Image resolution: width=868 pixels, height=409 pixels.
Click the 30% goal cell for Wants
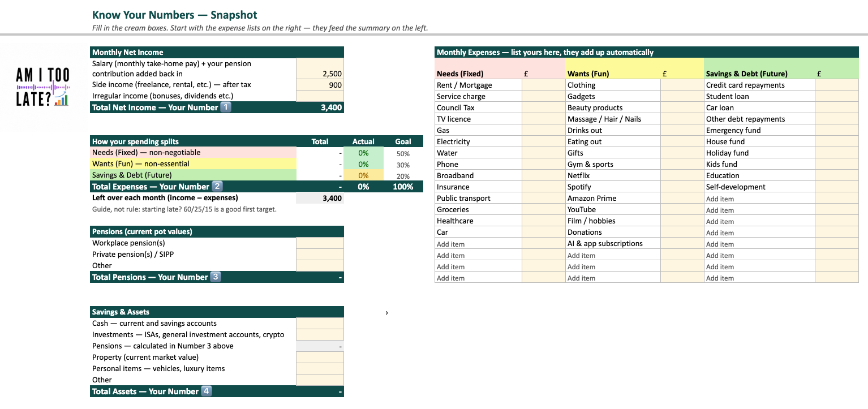click(x=403, y=165)
